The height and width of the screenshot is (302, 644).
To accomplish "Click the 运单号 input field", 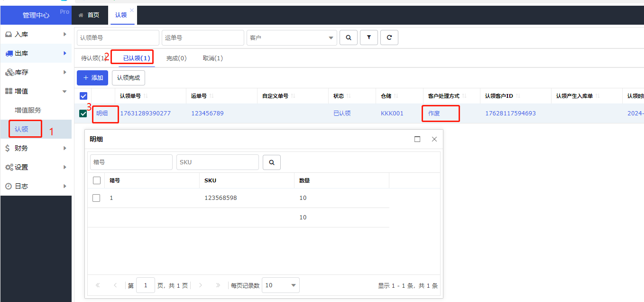I will tap(202, 38).
